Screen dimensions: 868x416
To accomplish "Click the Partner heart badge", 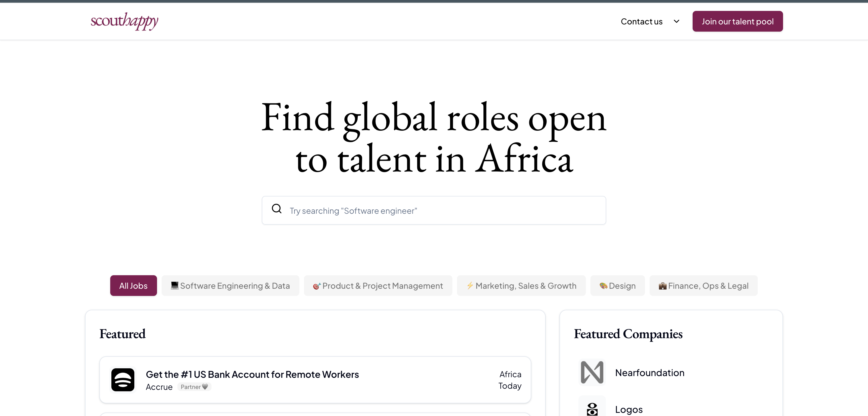I will coord(194,387).
